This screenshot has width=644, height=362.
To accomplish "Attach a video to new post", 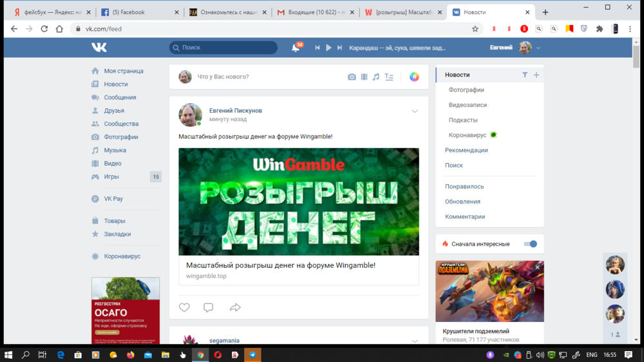I will pyautogui.click(x=364, y=77).
